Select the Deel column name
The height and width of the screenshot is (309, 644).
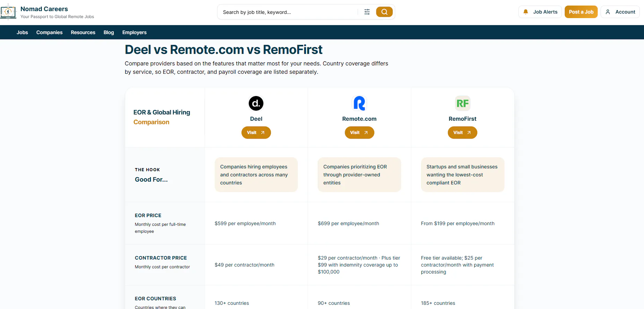[x=256, y=119]
